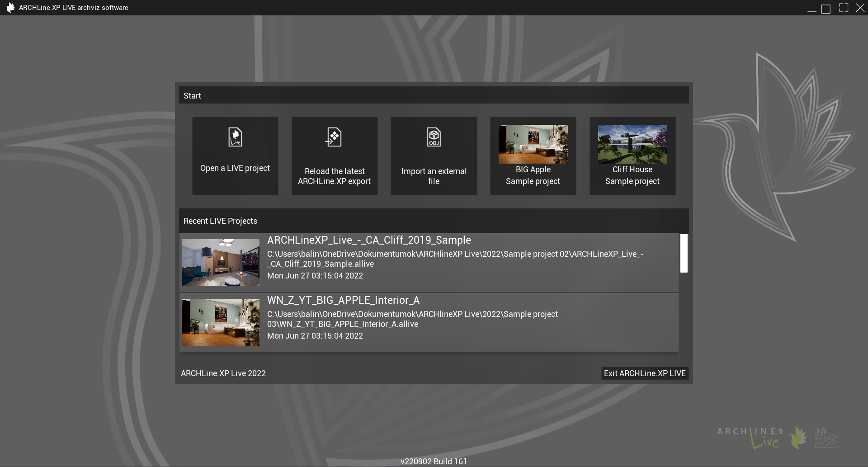Open recent project WN_Z_YT_BIG_APPLE_Interior_A
Viewport: 868px width, 467px height.
[343, 300]
